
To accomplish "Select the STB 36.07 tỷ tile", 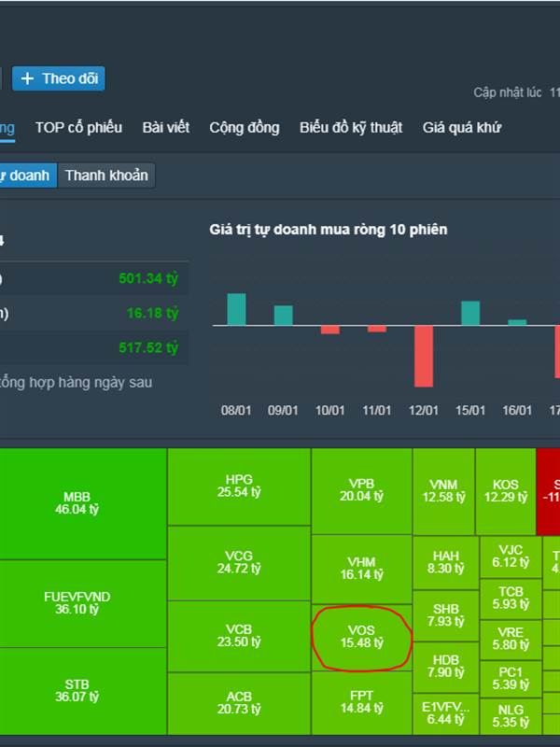I will click(x=83, y=691).
